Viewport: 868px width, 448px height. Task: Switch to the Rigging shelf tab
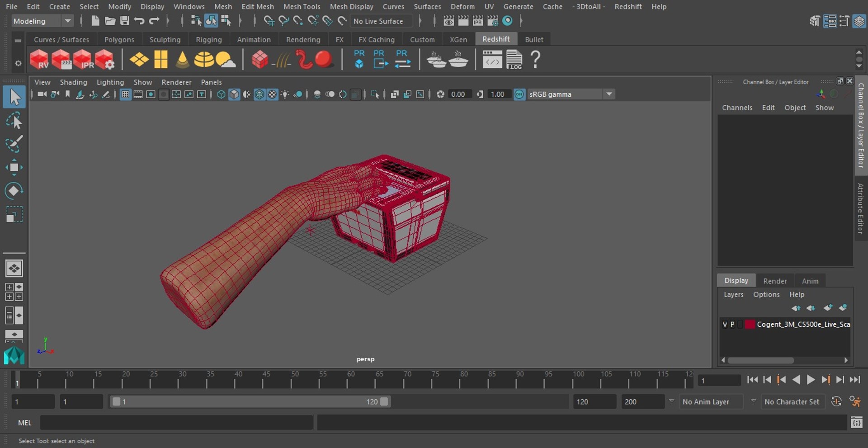pos(208,39)
